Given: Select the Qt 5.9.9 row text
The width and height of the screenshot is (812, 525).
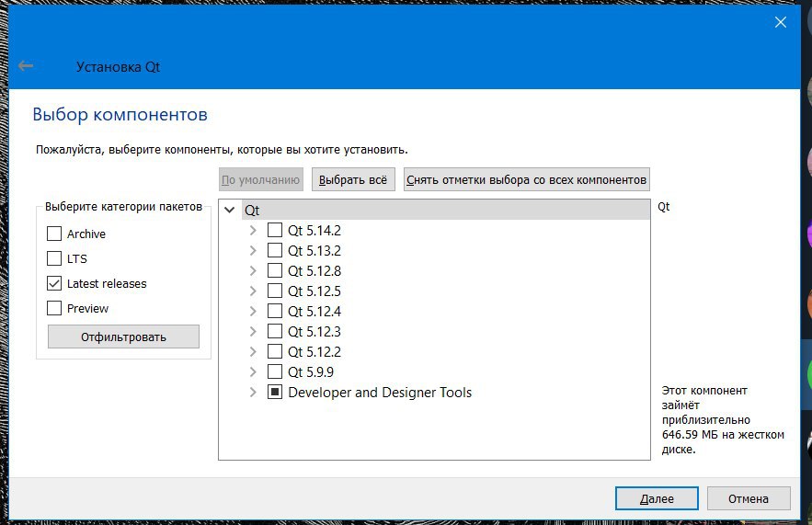Looking at the screenshot, I should (311, 371).
